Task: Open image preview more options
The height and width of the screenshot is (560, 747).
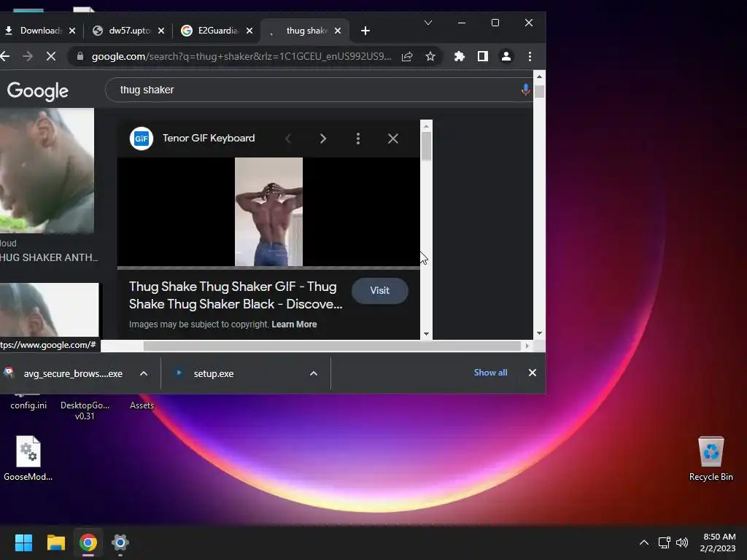Action: (x=357, y=139)
